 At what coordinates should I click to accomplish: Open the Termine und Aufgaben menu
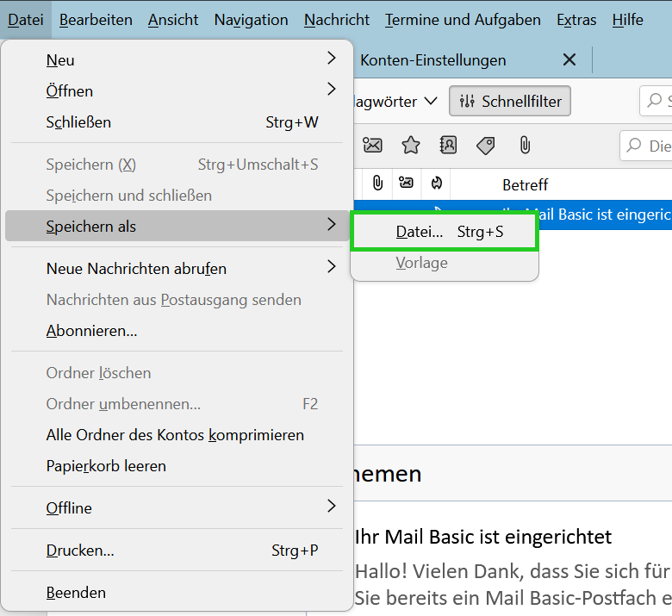[x=463, y=20]
